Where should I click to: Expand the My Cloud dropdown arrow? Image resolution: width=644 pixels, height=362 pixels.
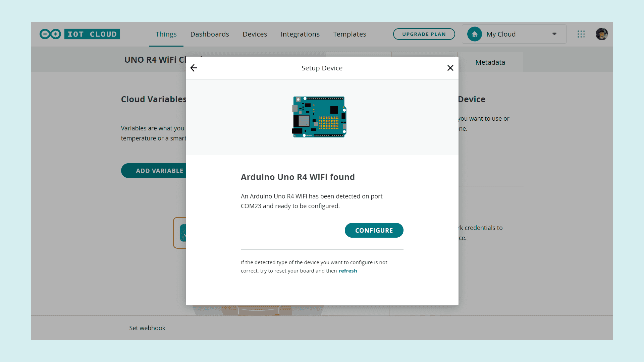pyautogui.click(x=554, y=34)
